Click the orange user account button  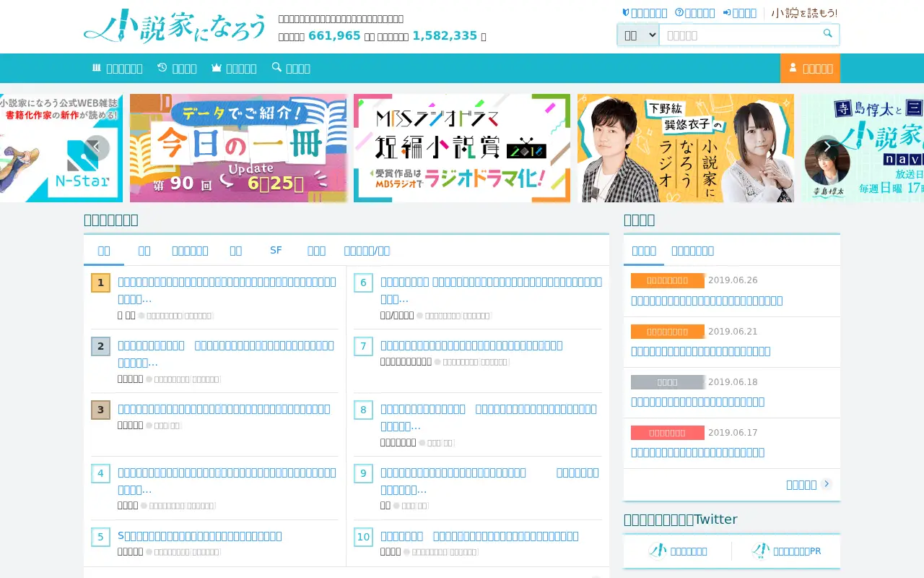pos(810,68)
